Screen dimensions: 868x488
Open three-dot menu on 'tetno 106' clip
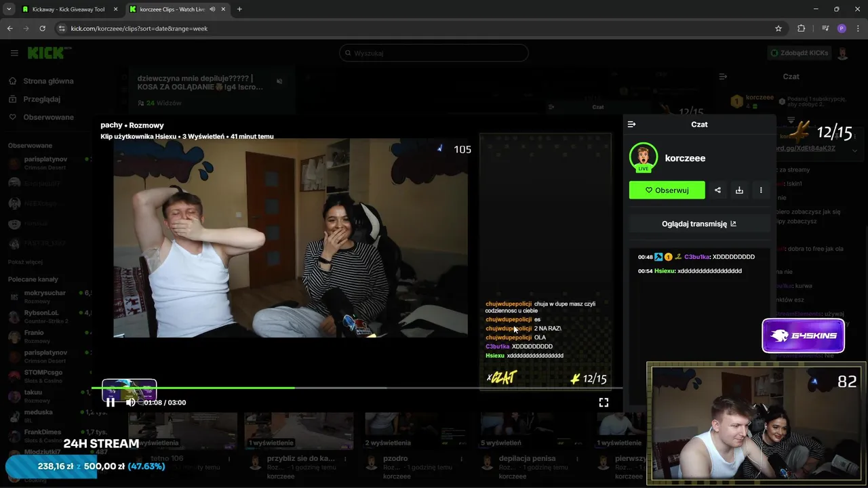pos(229,460)
